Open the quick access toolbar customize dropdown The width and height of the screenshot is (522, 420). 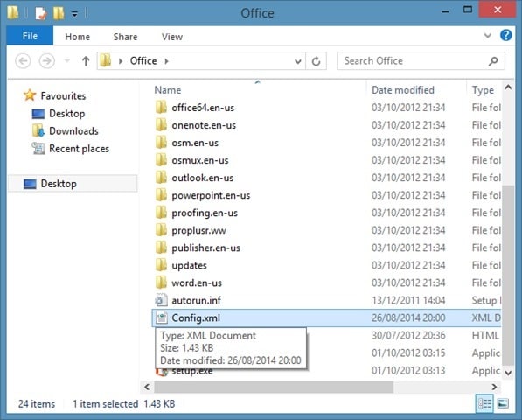click(x=74, y=14)
